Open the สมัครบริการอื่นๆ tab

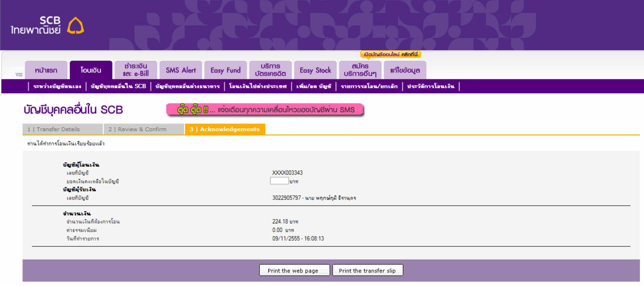[x=360, y=70]
